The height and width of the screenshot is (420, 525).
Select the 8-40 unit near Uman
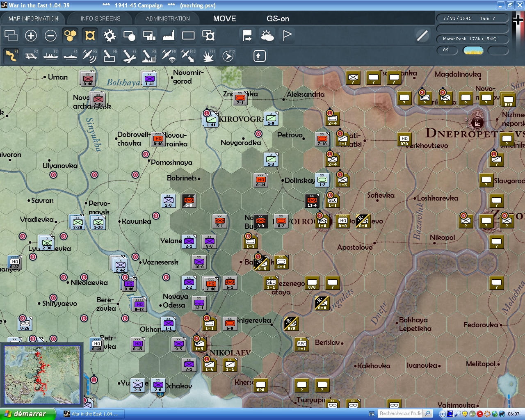point(88,78)
